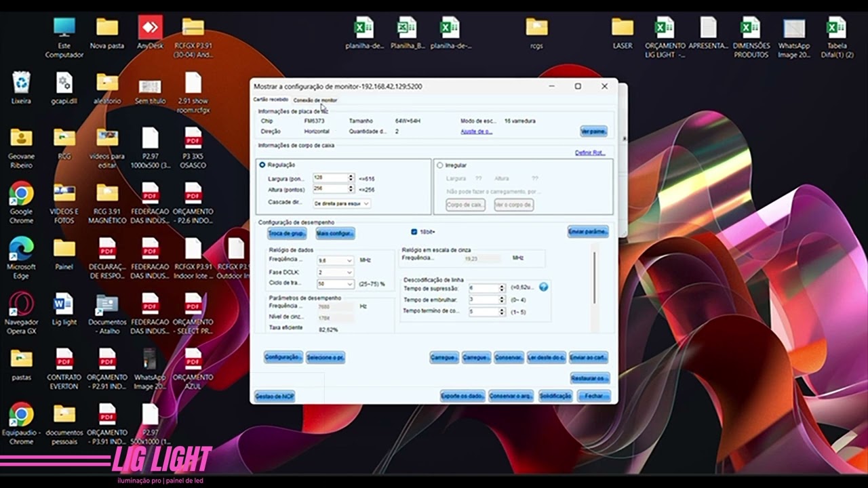Open the P3 3X5 OSASCO PDF
The image size is (868, 488).
pos(193,148)
